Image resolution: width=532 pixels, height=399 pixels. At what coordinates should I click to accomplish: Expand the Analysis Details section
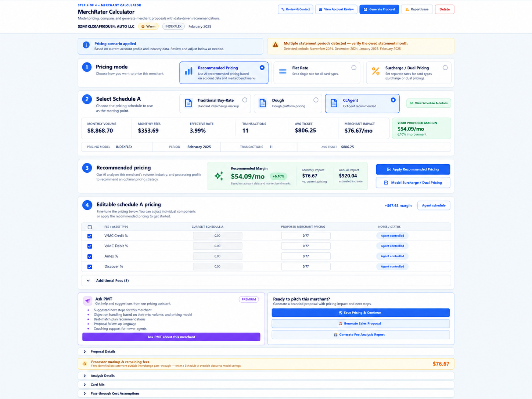pyautogui.click(x=266, y=376)
